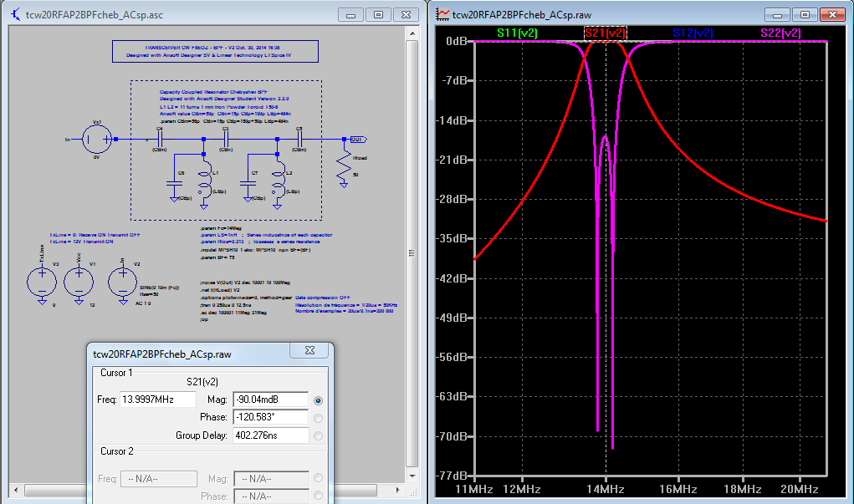Select the Group Delay radio button
This screenshot has height=504, width=854.
[318, 435]
